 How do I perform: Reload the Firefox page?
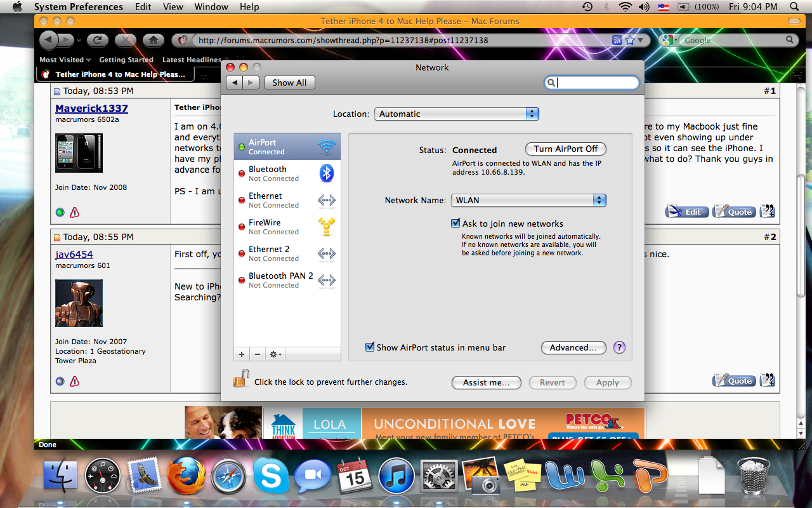(97, 40)
